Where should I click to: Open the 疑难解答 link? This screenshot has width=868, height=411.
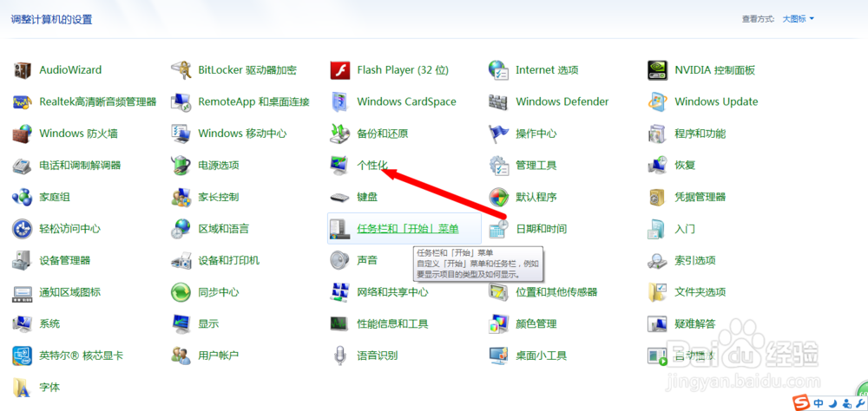(694, 323)
